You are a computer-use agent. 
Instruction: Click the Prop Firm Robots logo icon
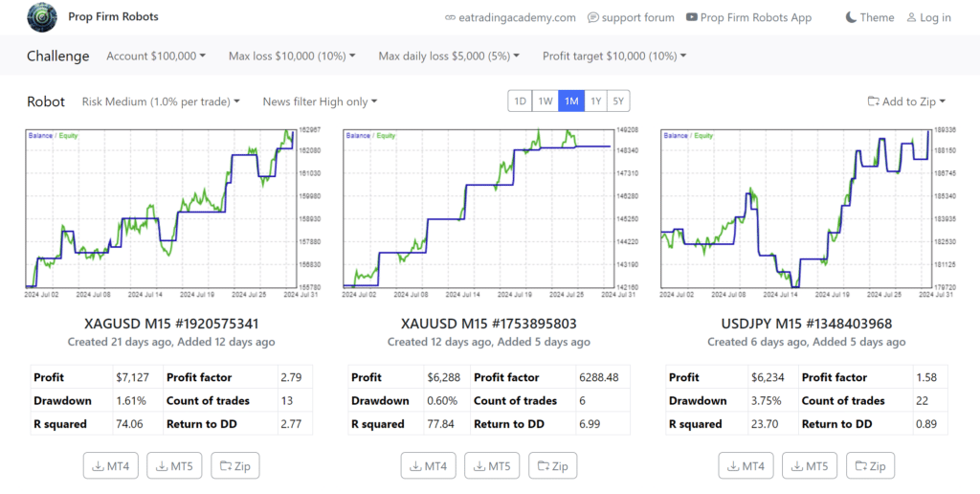(x=41, y=17)
